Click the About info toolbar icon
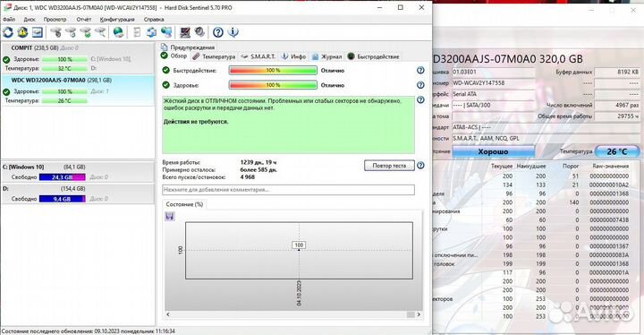Image resolution: width=644 pixels, height=335 pixels. pos(233,32)
